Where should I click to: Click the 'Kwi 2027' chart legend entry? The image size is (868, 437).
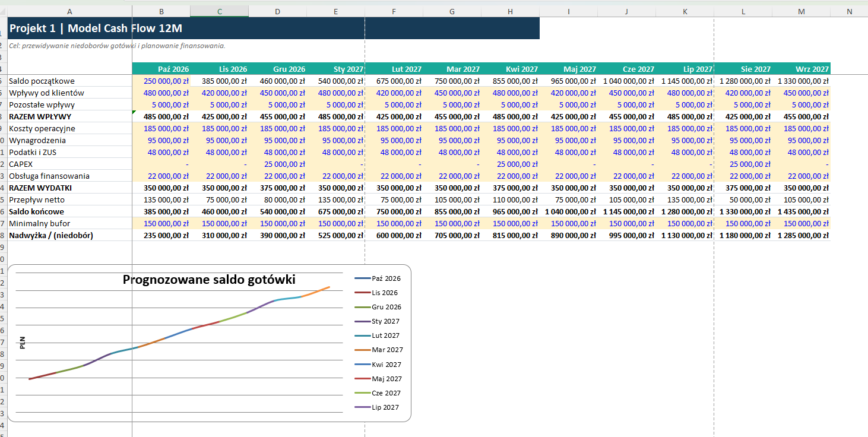click(x=378, y=365)
